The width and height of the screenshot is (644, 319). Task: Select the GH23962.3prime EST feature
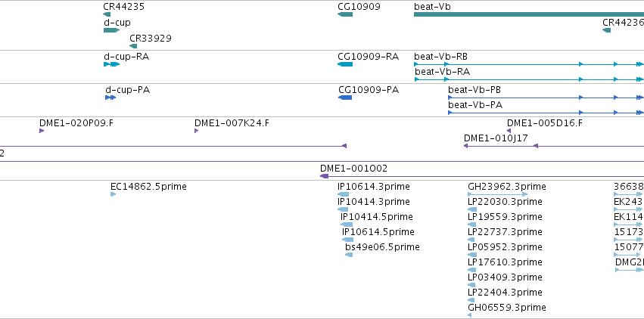click(x=498, y=194)
